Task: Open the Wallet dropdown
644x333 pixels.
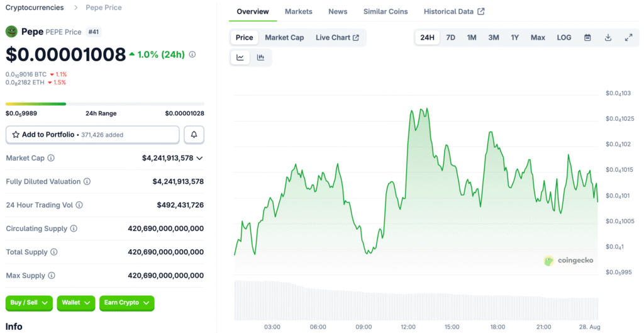Action: (76, 303)
